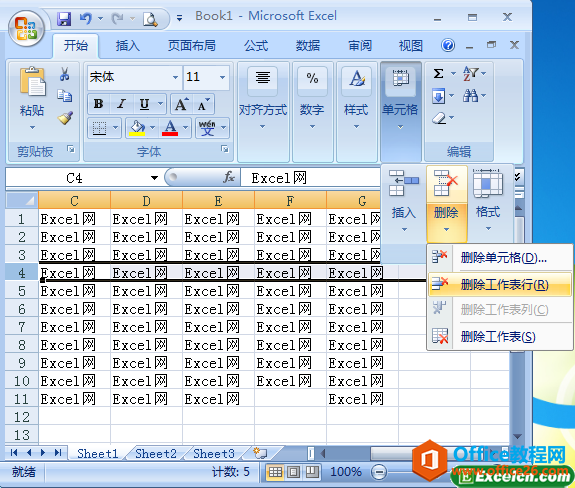Click the Fill down arrow icon
Screen dimensions: 575x488
[439, 96]
